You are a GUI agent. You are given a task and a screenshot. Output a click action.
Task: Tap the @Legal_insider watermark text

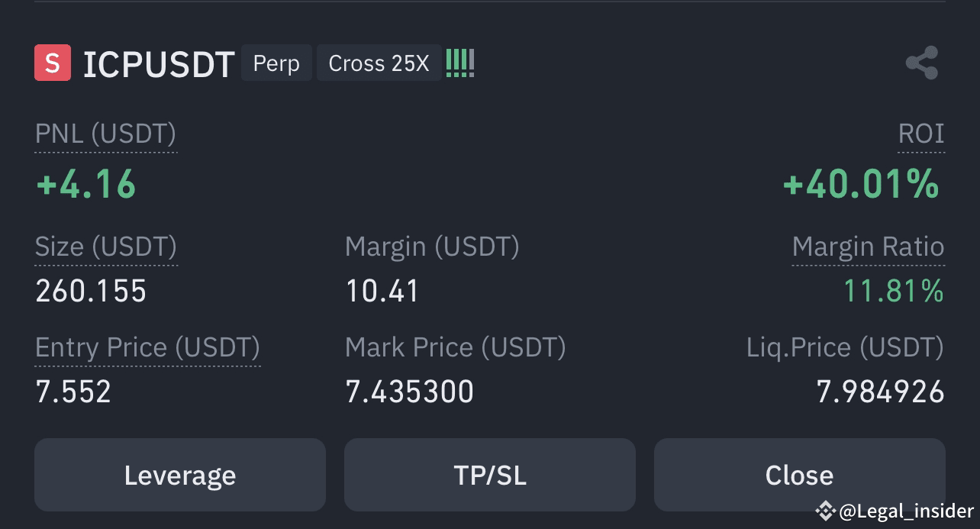tap(906, 511)
